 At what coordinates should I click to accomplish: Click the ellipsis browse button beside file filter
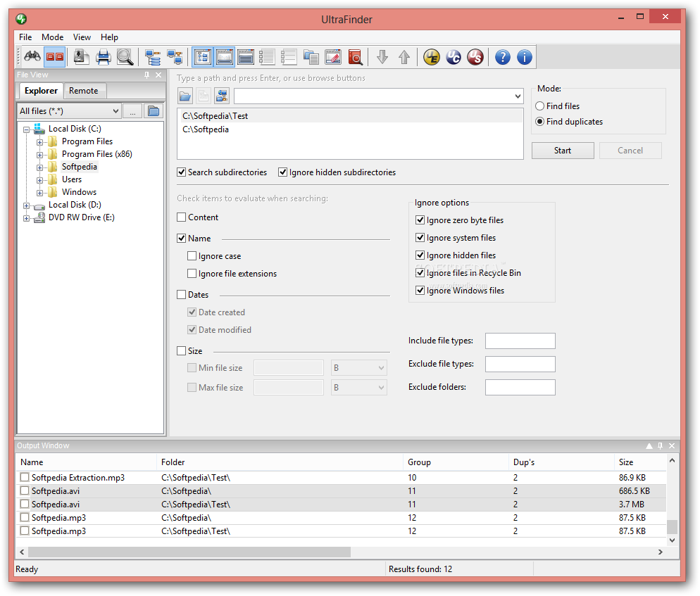(132, 111)
